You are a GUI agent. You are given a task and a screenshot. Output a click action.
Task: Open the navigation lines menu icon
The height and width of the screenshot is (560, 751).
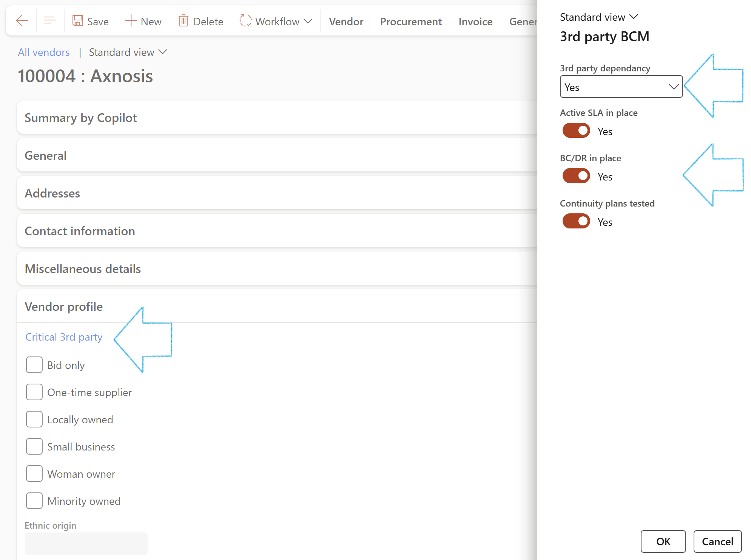[49, 21]
